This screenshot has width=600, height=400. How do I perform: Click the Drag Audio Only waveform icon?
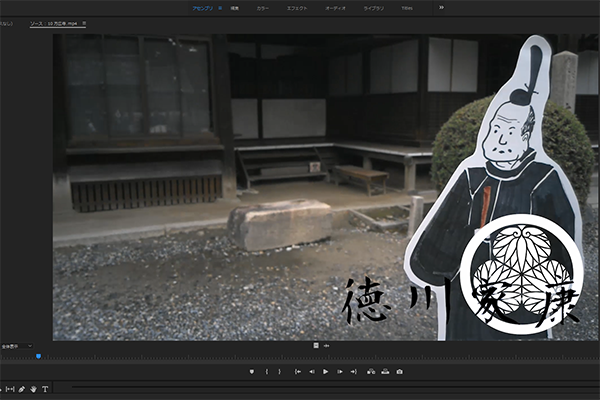pos(326,346)
